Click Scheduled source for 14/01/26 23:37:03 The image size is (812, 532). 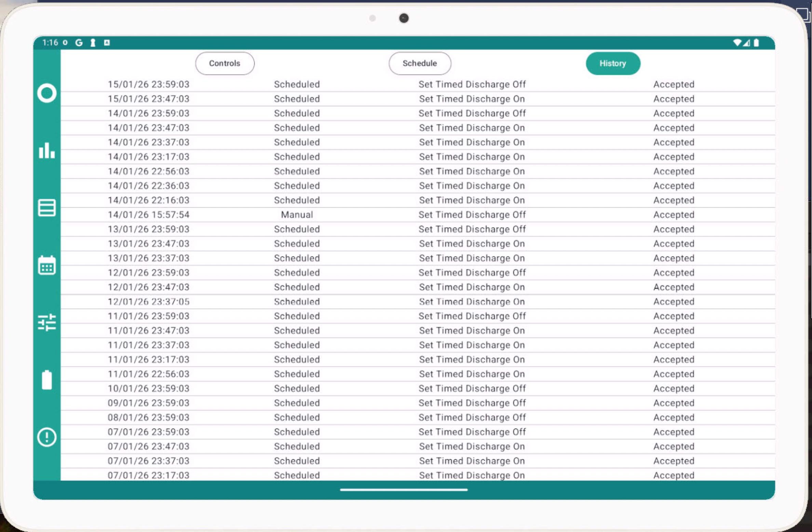[x=297, y=142]
